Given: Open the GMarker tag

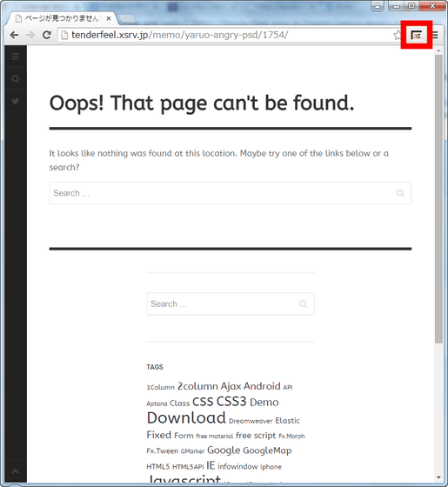Looking at the screenshot, I should [192, 451].
